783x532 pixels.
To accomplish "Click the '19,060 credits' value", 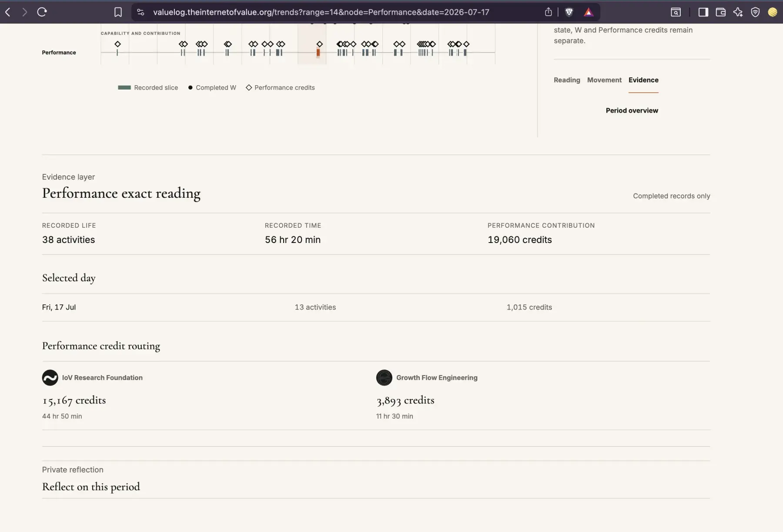I will tap(519, 239).
